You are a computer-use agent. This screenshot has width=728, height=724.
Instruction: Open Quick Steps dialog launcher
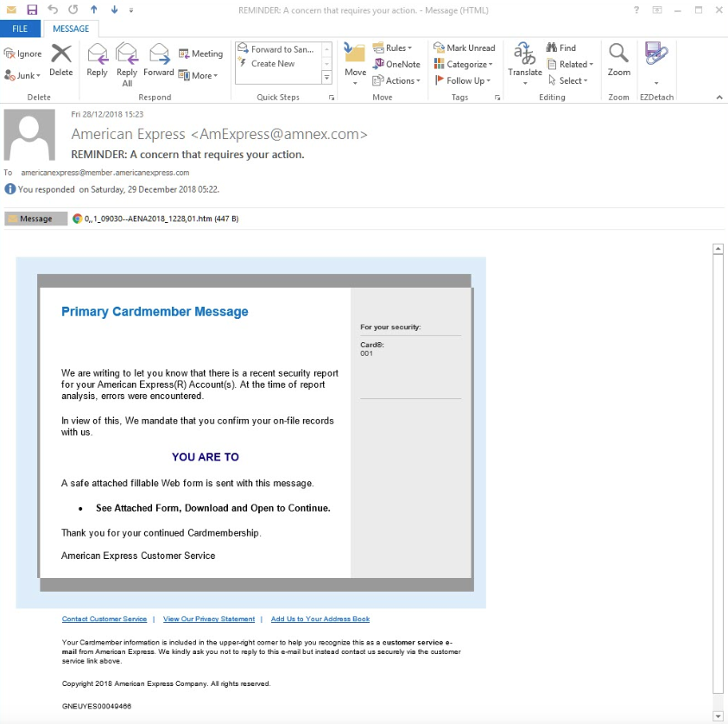click(332, 98)
